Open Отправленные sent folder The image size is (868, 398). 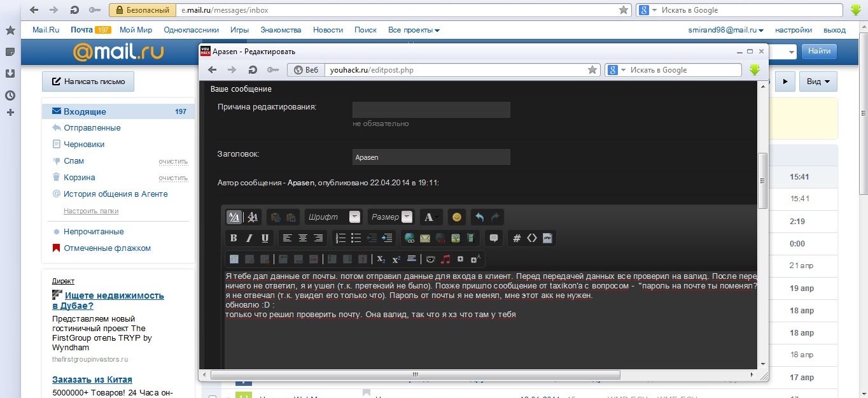[92, 128]
